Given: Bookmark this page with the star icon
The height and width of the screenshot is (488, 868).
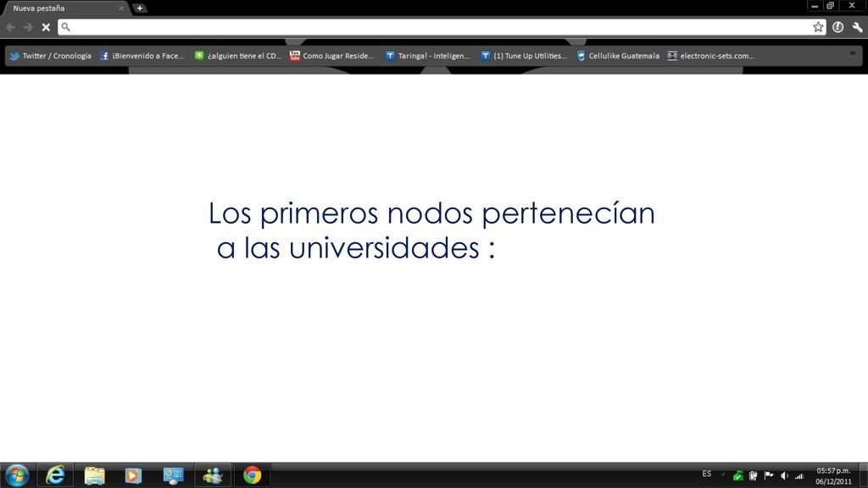Looking at the screenshot, I should tap(818, 26).
